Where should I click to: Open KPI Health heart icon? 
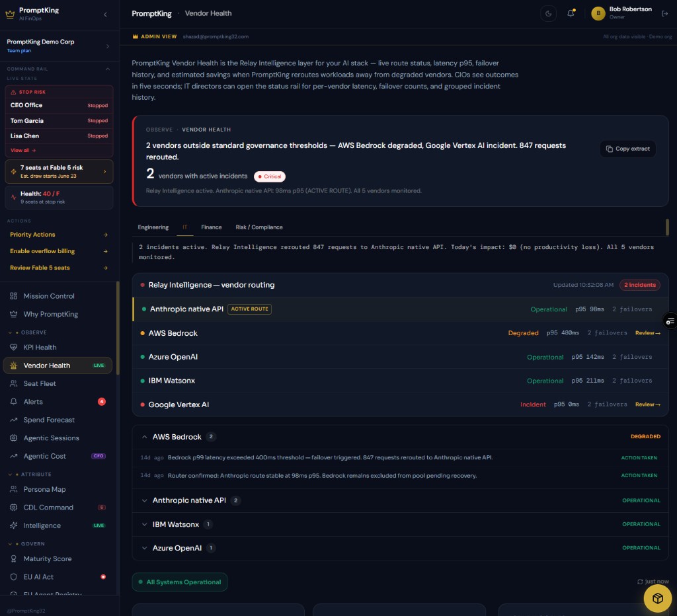pos(14,348)
